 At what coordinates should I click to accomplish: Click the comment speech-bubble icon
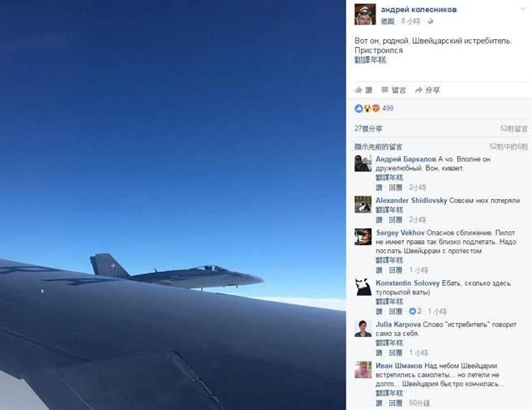tap(384, 89)
